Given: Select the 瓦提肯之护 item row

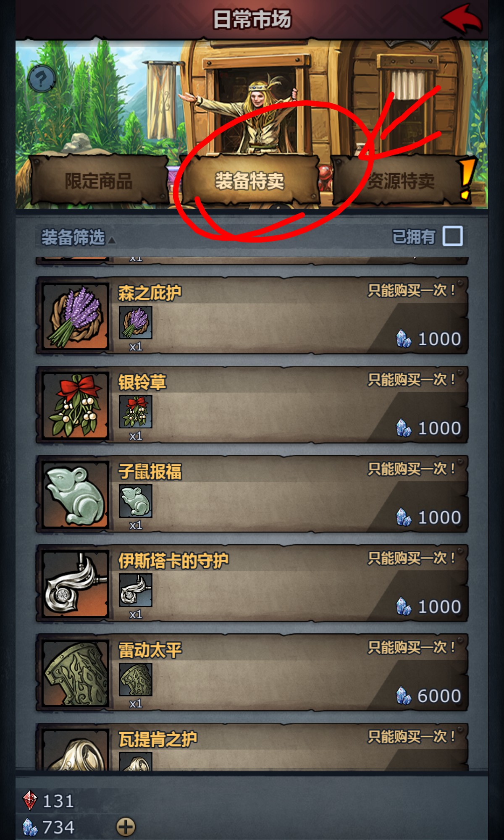Looking at the screenshot, I should pos(252,747).
